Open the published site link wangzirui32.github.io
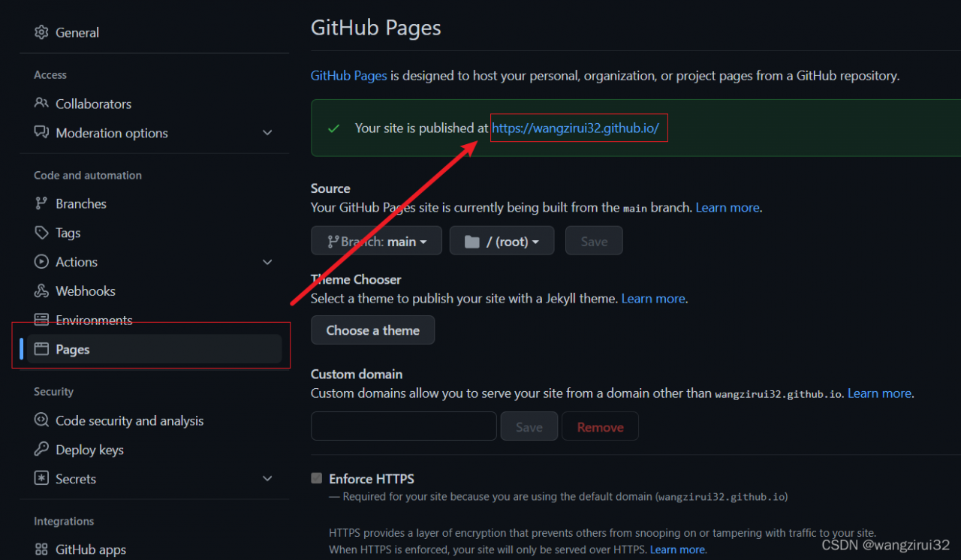This screenshot has height=560, width=961. pos(578,128)
